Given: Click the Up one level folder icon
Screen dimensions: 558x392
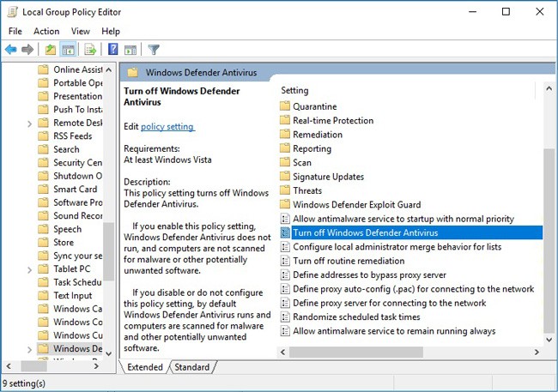Looking at the screenshot, I should coord(50,50).
